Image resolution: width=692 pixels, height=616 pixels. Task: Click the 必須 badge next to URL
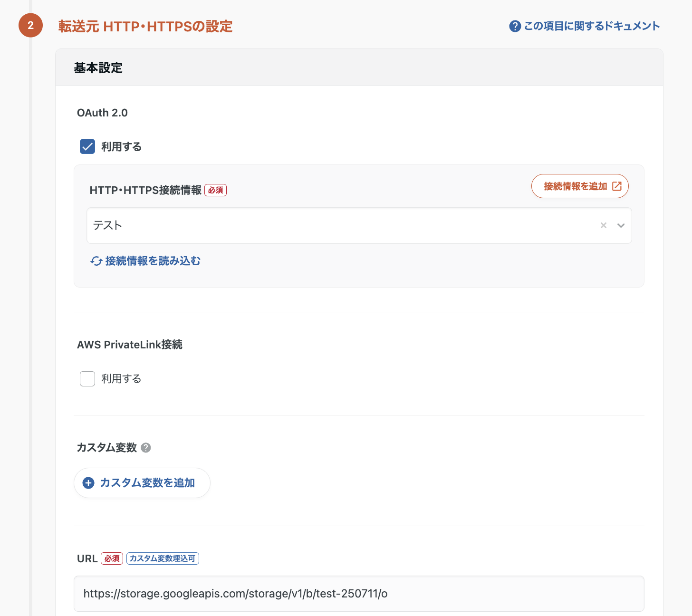tap(112, 558)
